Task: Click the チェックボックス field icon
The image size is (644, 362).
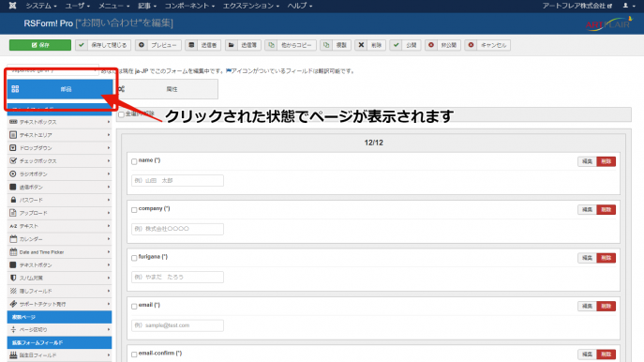Action: pyautogui.click(x=13, y=160)
